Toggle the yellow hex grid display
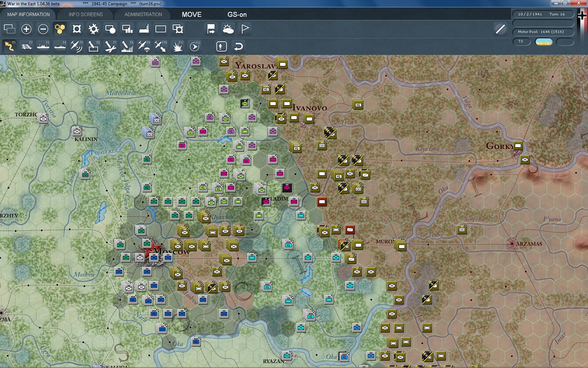The width and height of the screenshot is (588, 368). click(x=60, y=29)
